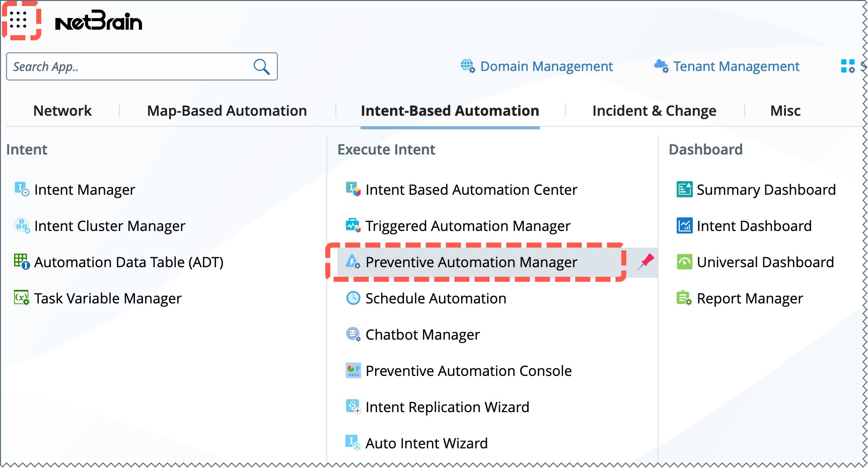Click the Intent Manager icon
Viewport: 868px width, 468px height.
tap(22, 189)
